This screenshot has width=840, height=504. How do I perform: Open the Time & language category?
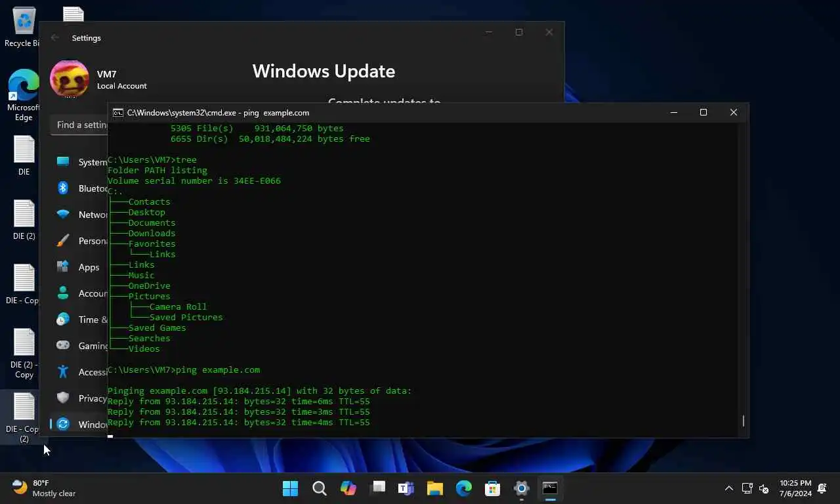pyautogui.click(x=79, y=320)
